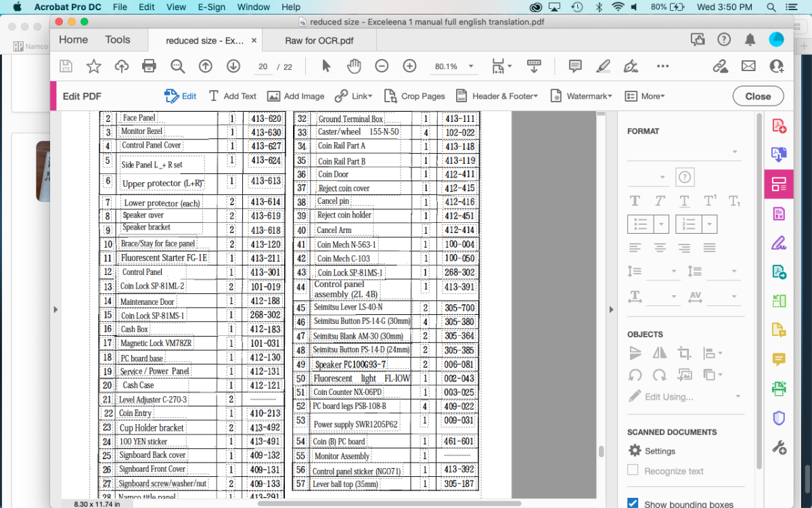Show more tools via the ellipsis icon

pyautogui.click(x=662, y=66)
